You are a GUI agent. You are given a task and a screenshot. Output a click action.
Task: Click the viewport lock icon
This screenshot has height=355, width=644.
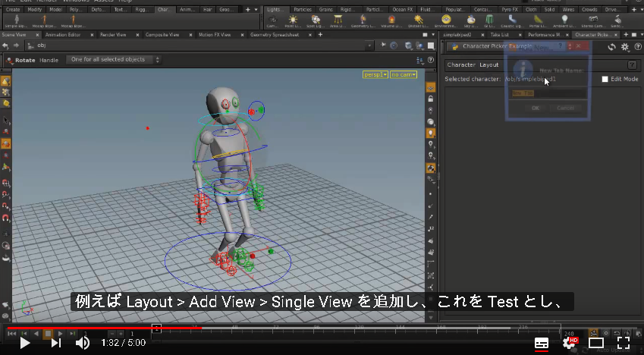point(430,99)
